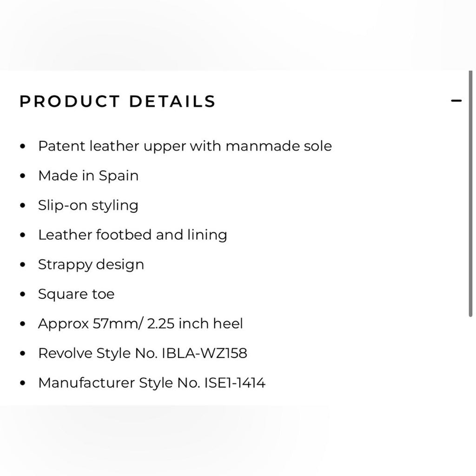Click the Square toe list item

point(77,294)
